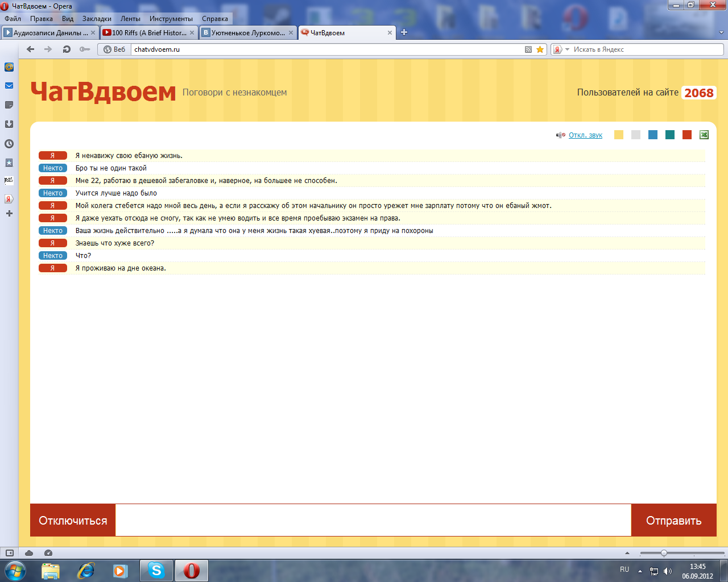Close the Аудиозаписи Данилы tab
The image size is (728, 582).
[93, 33]
